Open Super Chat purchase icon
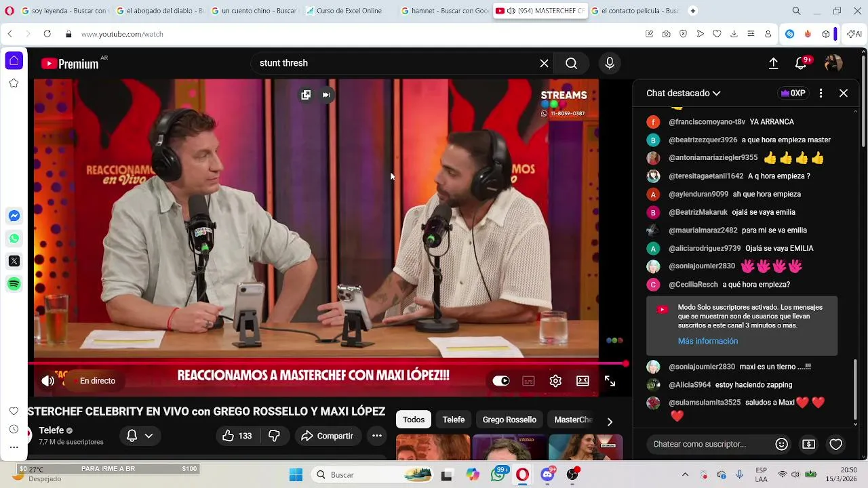 [808, 444]
